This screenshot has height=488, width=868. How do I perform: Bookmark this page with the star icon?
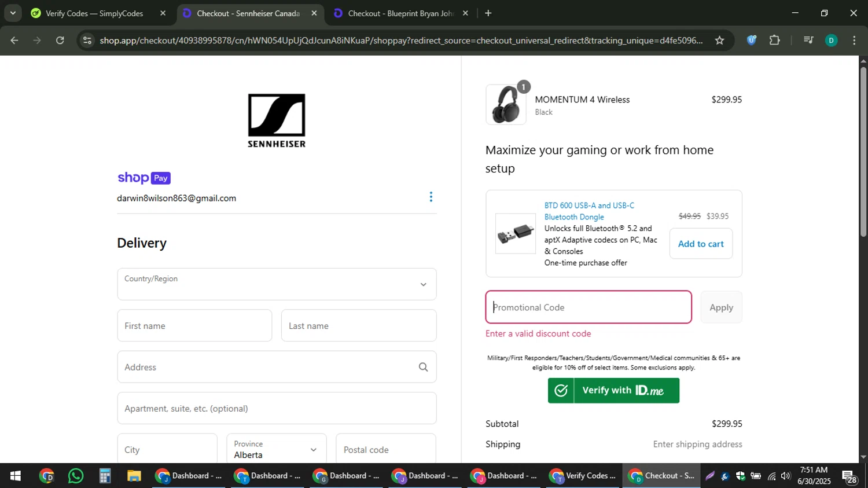[x=719, y=41]
